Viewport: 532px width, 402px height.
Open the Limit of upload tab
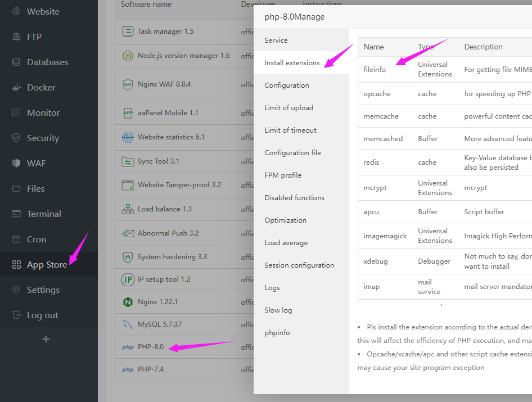[301, 107]
